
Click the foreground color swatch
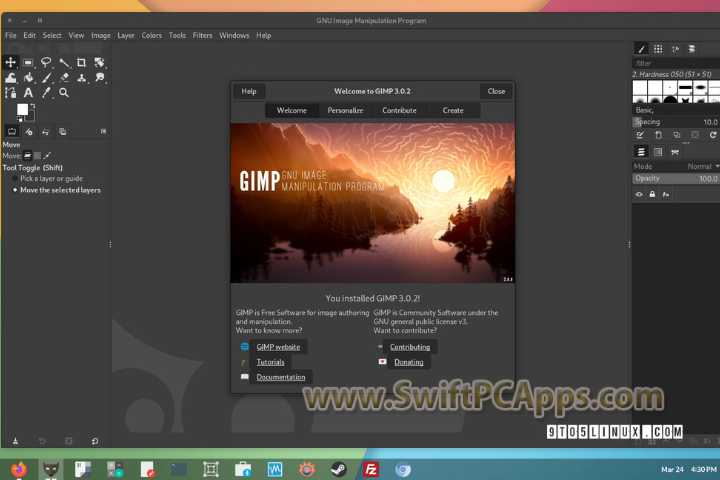[22, 109]
